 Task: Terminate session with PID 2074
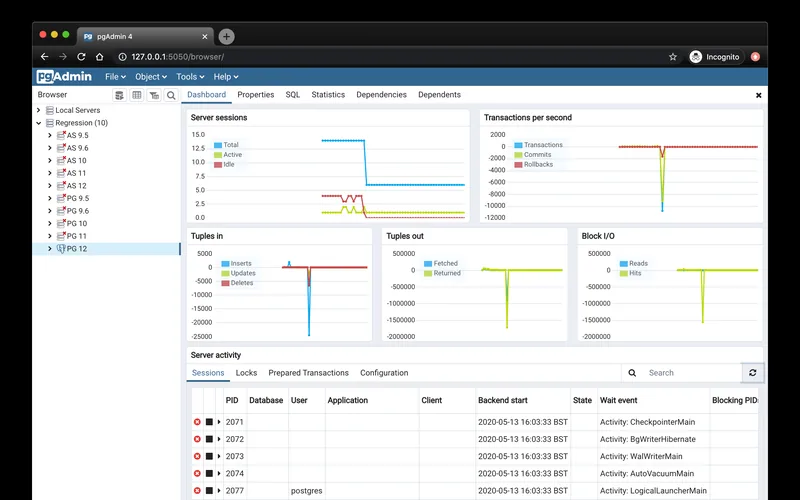tap(197, 473)
